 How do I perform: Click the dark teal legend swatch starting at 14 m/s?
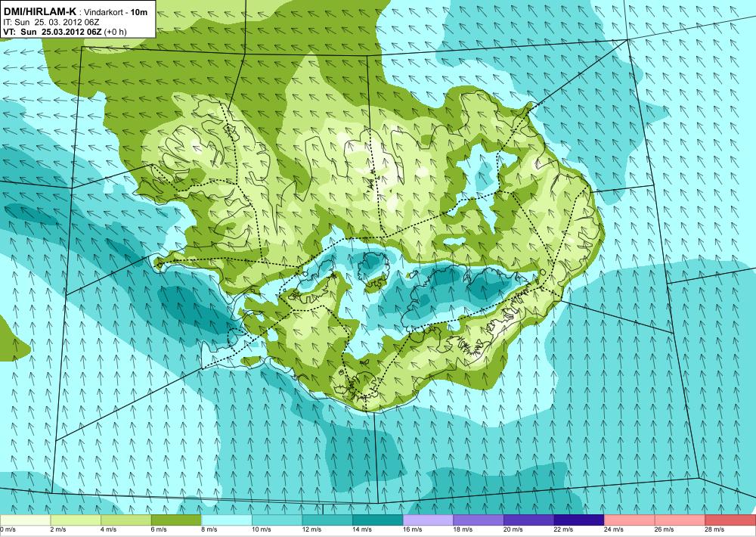pos(377,520)
